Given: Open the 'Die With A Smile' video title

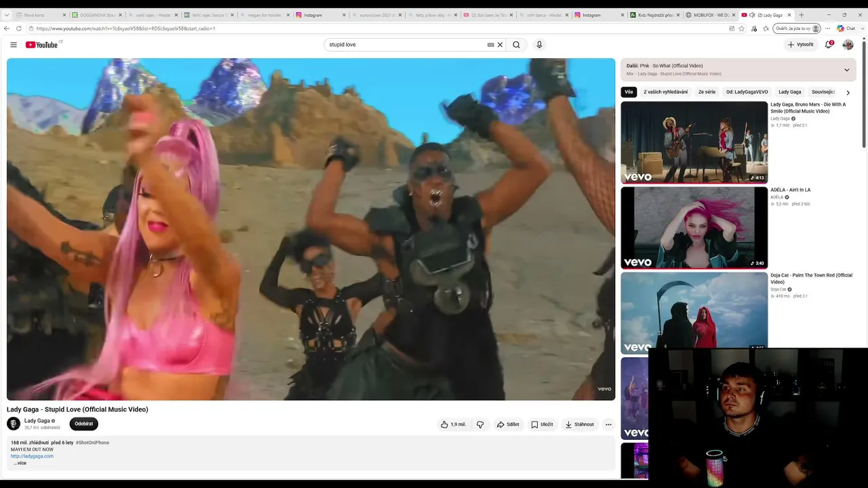Looking at the screenshot, I should (808, 108).
